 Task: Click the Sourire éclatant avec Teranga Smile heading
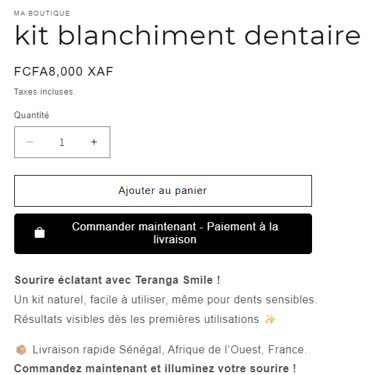117,280
